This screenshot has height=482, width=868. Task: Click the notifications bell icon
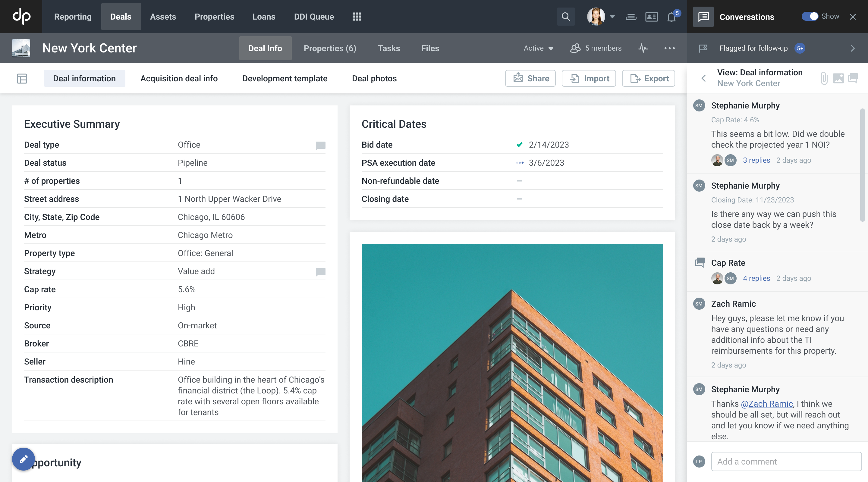(671, 17)
